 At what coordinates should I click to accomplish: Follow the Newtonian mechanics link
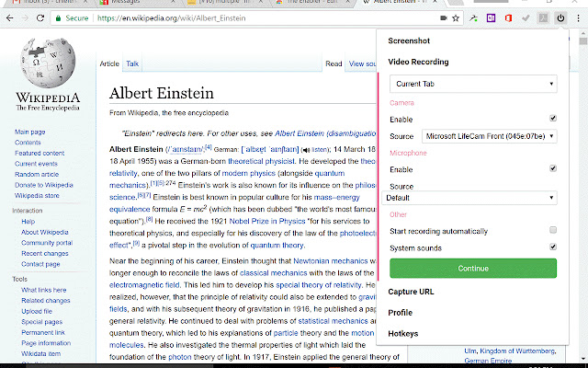tap(331, 261)
